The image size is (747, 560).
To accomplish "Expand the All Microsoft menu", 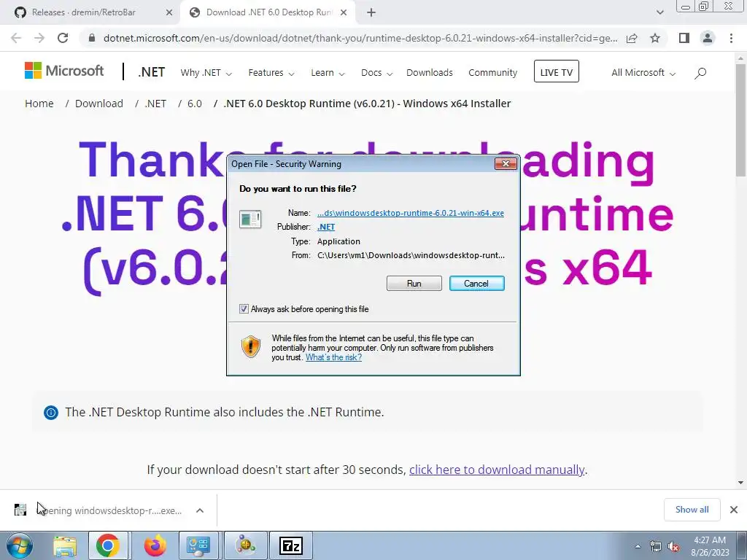I will pyautogui.click(x=643, y=73).
